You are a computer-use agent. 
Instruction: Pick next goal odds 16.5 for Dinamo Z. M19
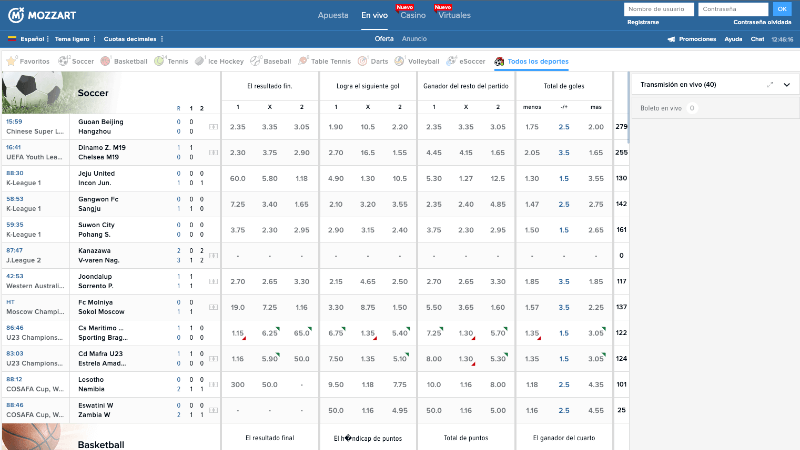(x=368, y=153)
